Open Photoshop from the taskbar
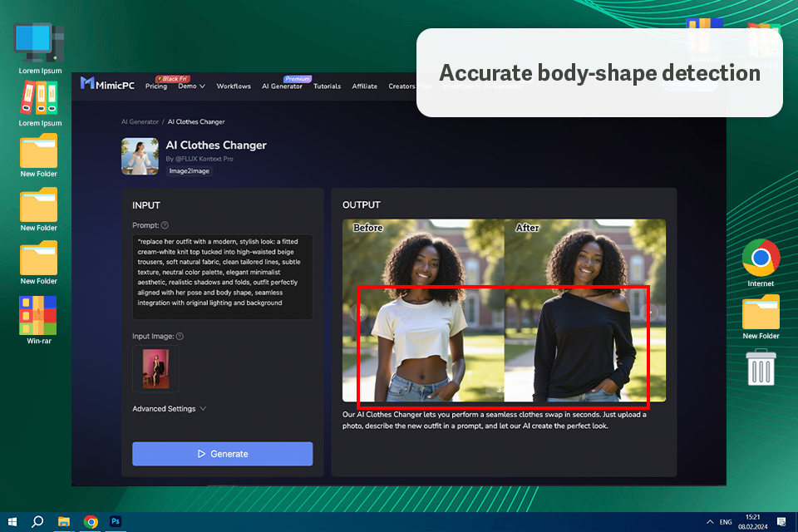The height and width of the screenshot is (532, 798). (x=116, y=521)
